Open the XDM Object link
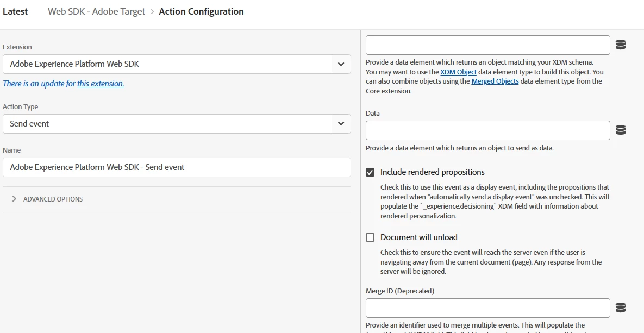The width and height of the screenshot is (644, 333). [458, 72]
